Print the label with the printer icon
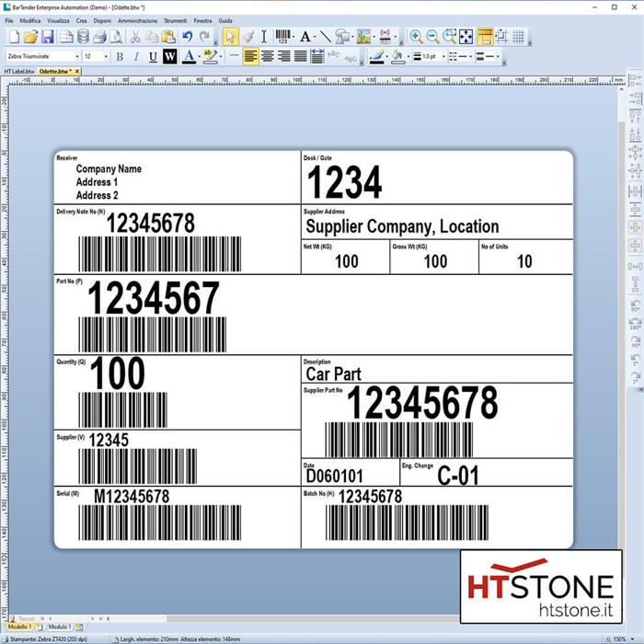Screen dimensions: 644x644 [99, 37]
